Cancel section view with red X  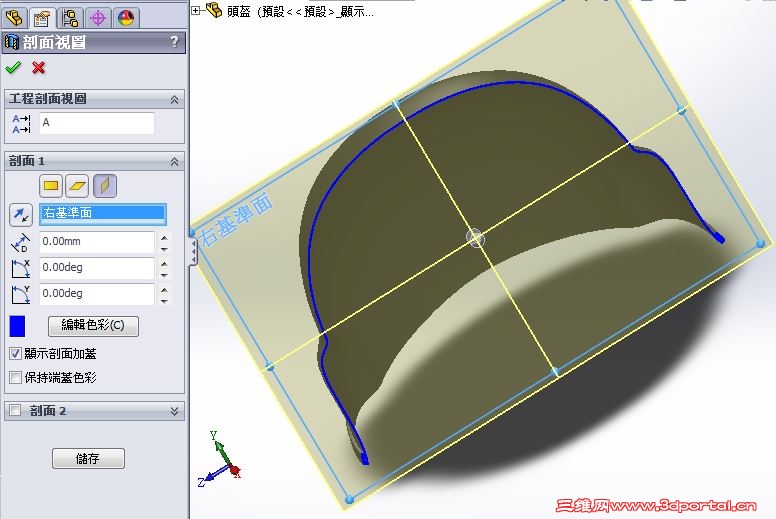[x=39, y=67]
